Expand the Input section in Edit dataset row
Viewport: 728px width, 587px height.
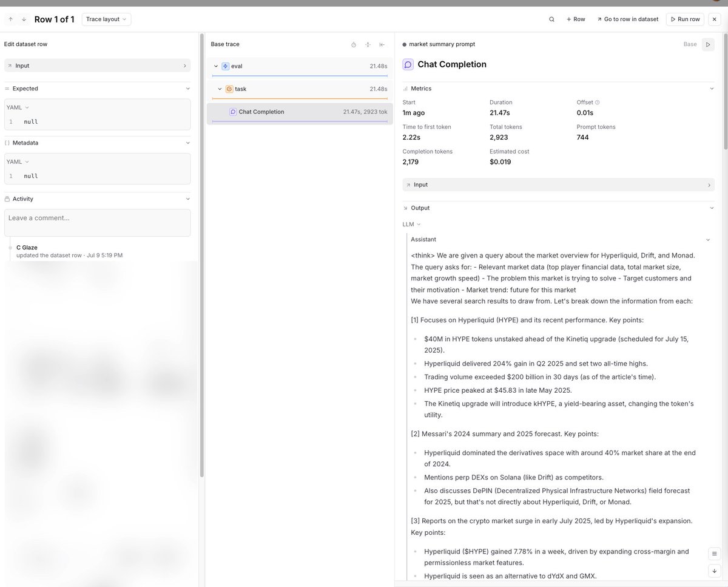pos(97,66)
